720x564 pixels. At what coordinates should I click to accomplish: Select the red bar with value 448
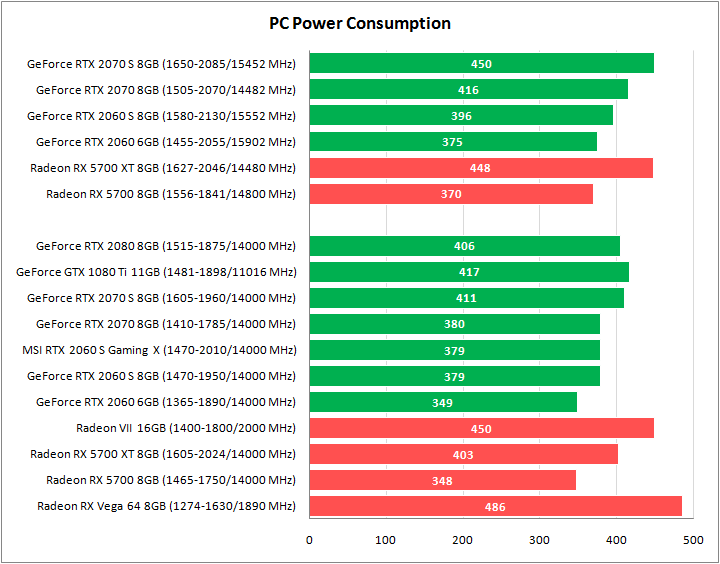[x=480, y=168]
